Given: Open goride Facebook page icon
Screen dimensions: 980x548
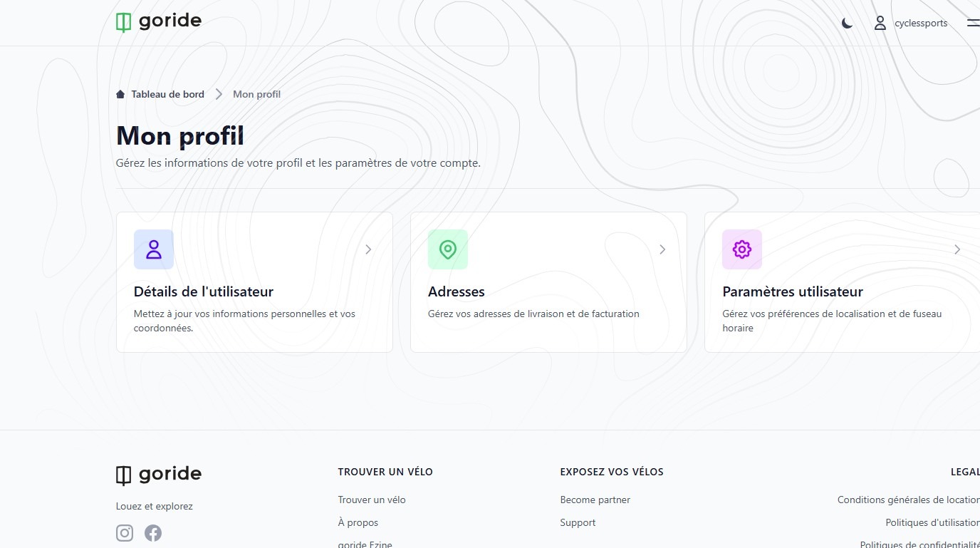Looking at the screenshot, I should [x=153, y=533].
